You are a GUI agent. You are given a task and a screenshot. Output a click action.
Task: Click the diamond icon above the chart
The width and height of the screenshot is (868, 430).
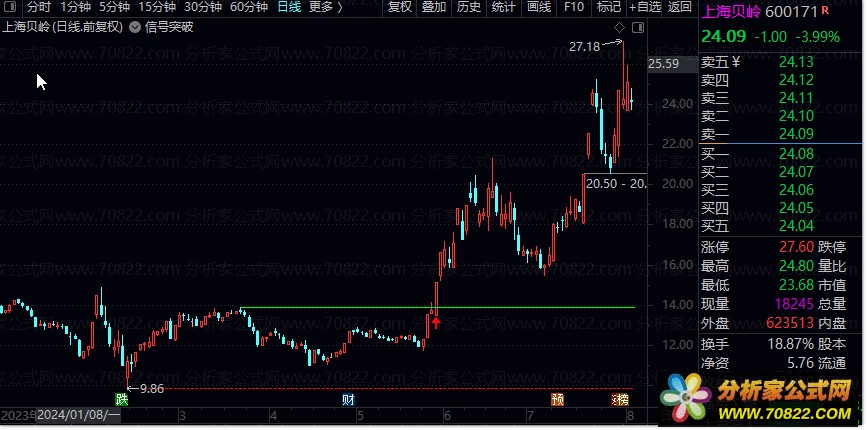click(619, 27)
